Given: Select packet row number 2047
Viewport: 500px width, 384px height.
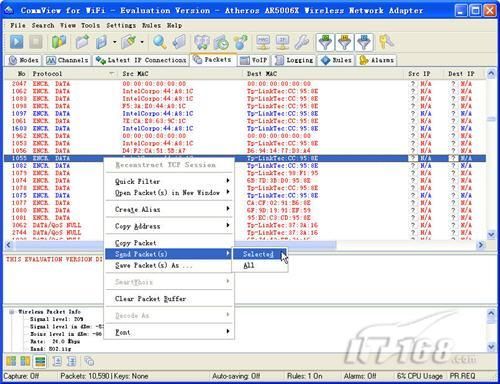Looking at the screenshot, I should pos(245,84).
